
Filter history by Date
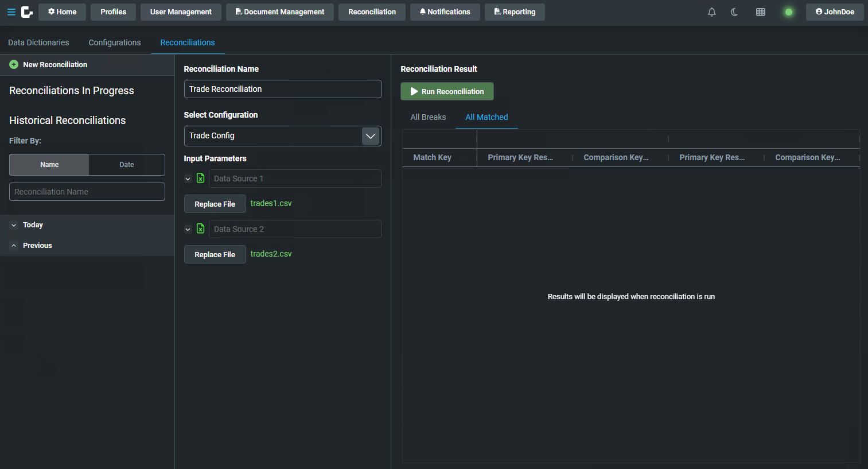[126, 165]
